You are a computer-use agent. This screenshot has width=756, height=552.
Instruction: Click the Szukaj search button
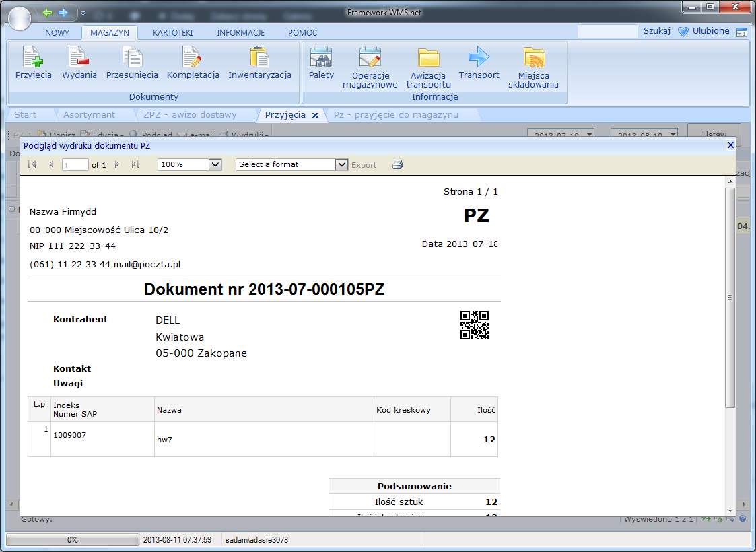click(x=656, y=31)
